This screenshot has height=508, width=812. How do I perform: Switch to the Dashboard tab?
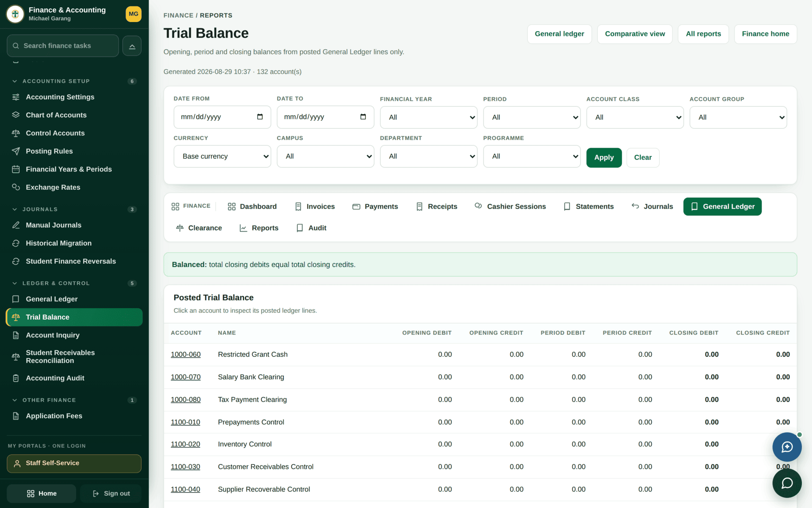[252, 207]
